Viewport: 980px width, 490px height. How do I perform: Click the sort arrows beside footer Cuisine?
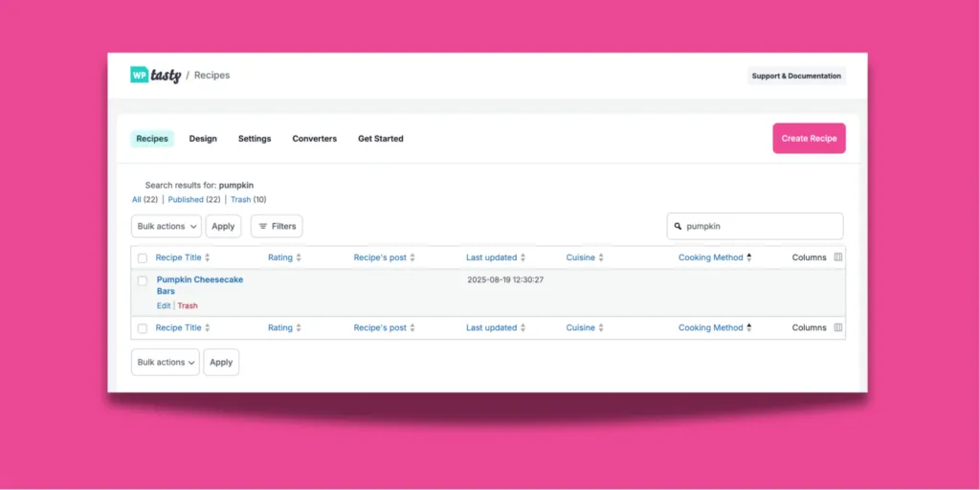click(601, 328)
